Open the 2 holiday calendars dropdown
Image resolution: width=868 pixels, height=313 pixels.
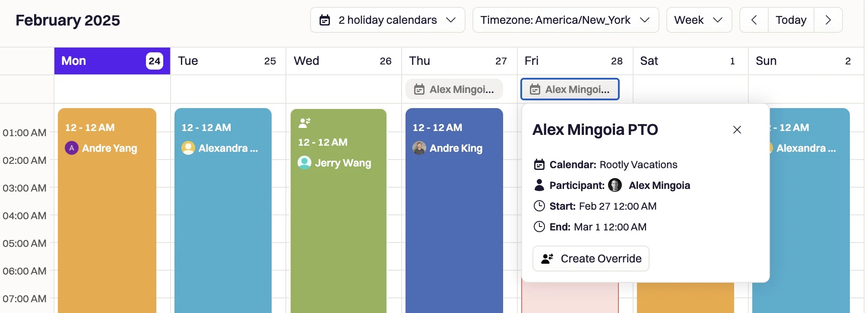point(388,20)
